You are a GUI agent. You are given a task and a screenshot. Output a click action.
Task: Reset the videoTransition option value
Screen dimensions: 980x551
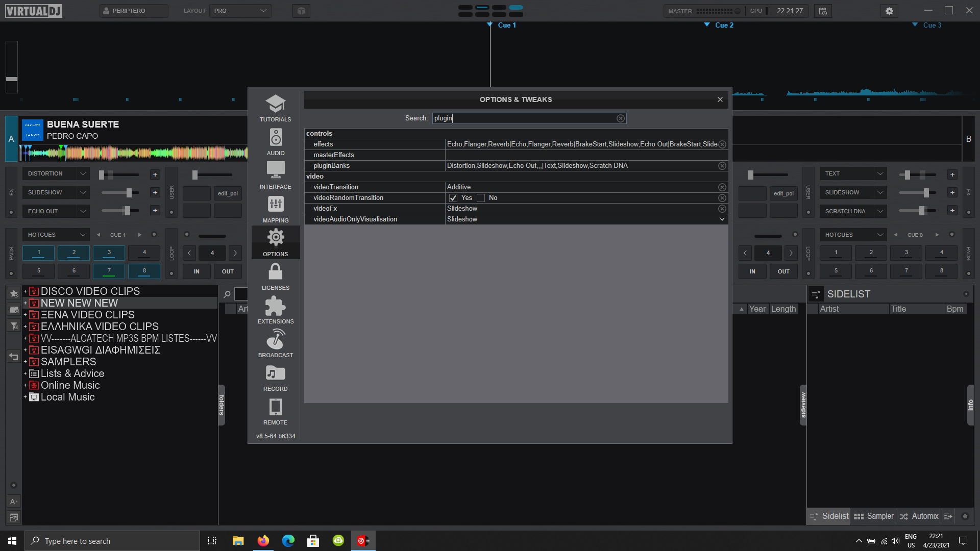(722, 187)
